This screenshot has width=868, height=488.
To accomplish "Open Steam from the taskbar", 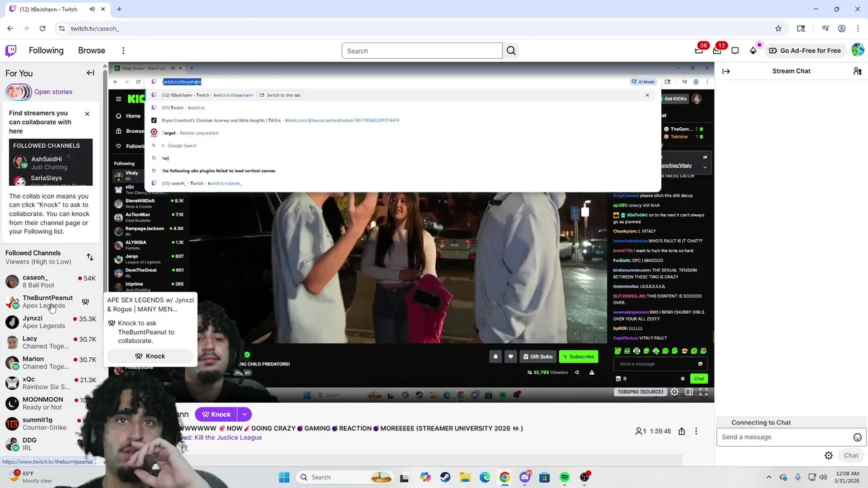I will [445, 477].
